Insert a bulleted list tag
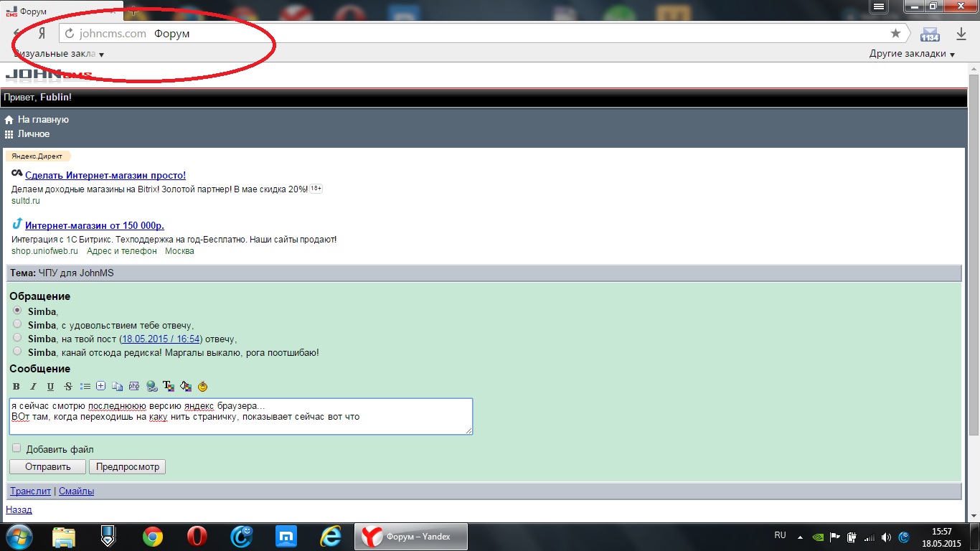The image size is (980, 551). coord(85,387)
